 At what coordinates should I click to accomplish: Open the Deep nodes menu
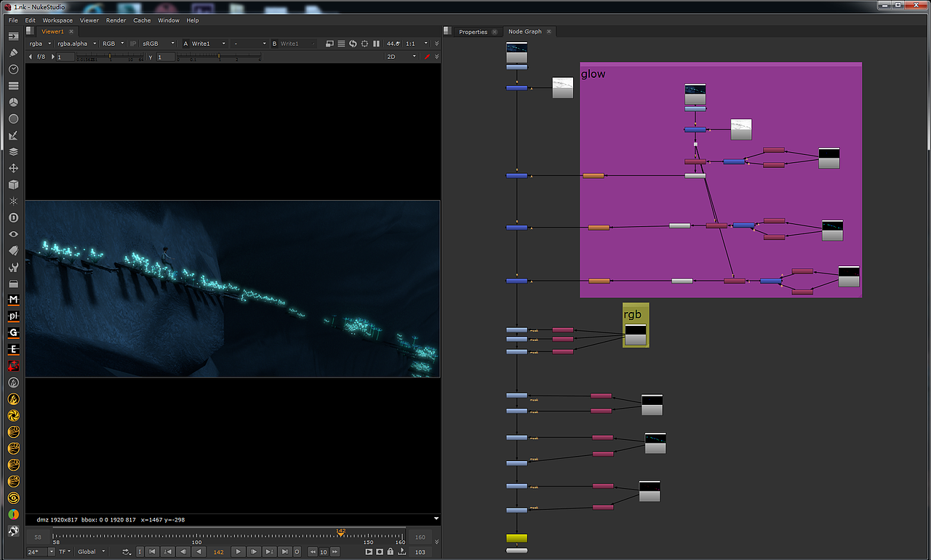[x=13, y=217]
